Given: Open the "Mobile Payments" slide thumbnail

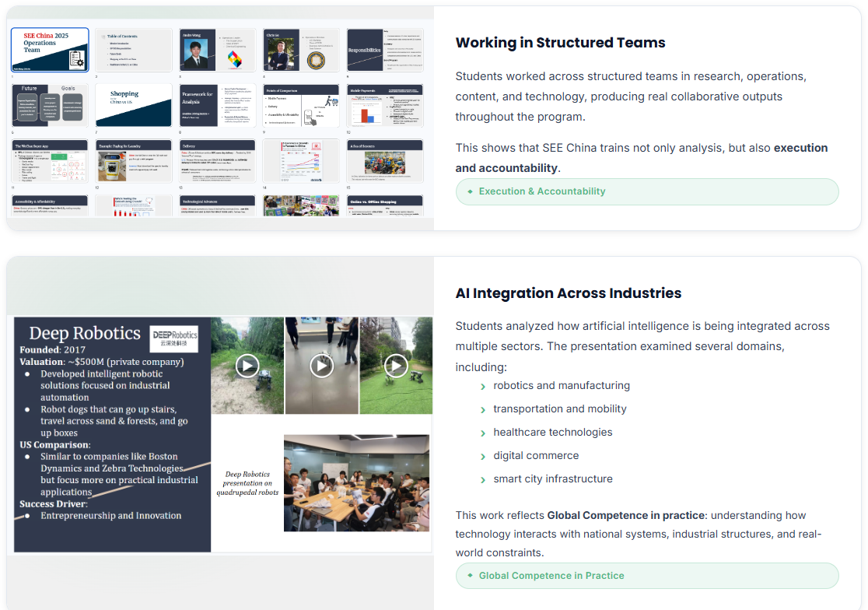Looking at the screenshot, I should [x=384, y=105].
